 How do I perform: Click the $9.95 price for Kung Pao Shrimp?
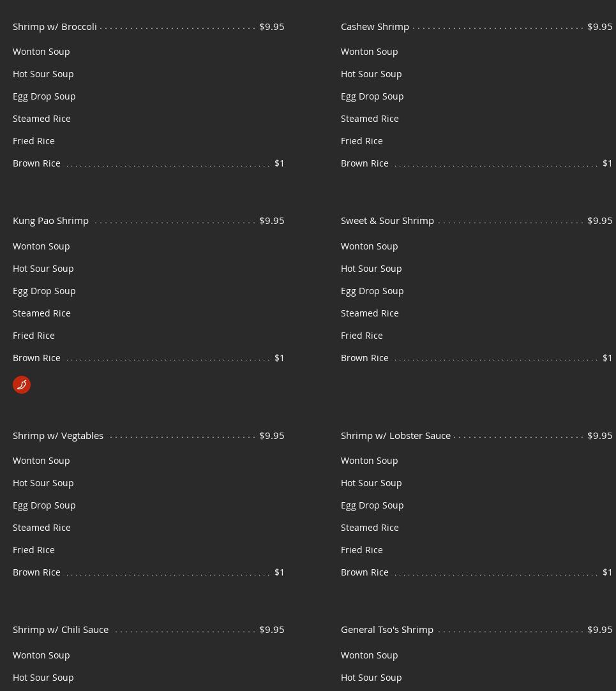271,221
